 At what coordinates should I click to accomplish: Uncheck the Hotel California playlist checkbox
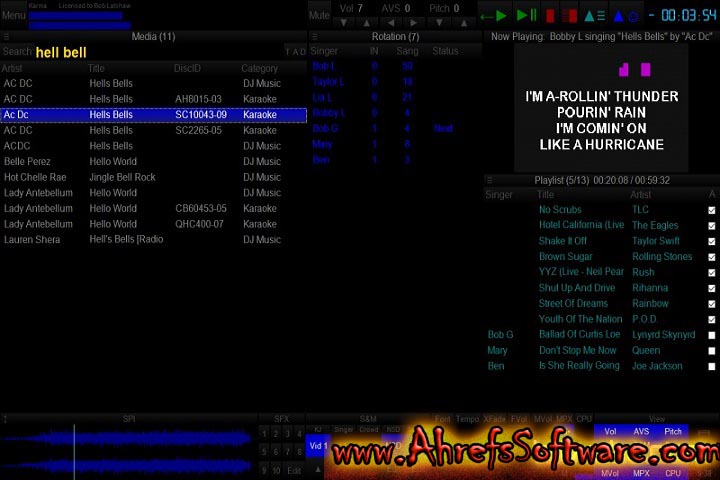[x=712, y=226]
